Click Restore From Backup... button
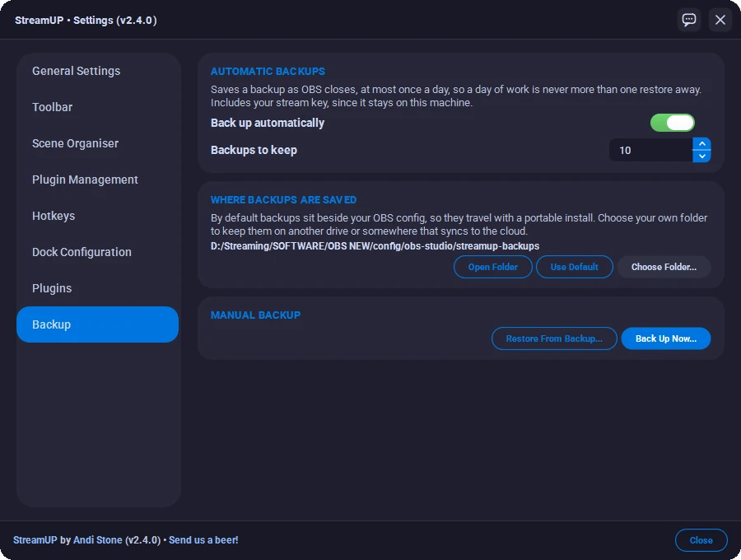The height and width of the screenshot is (560, 741). pyautogui.click(x=554, y=338)
